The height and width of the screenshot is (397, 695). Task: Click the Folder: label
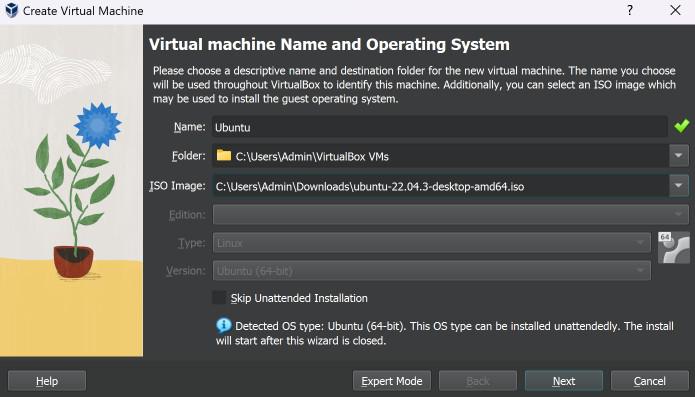tap(188, 156)
